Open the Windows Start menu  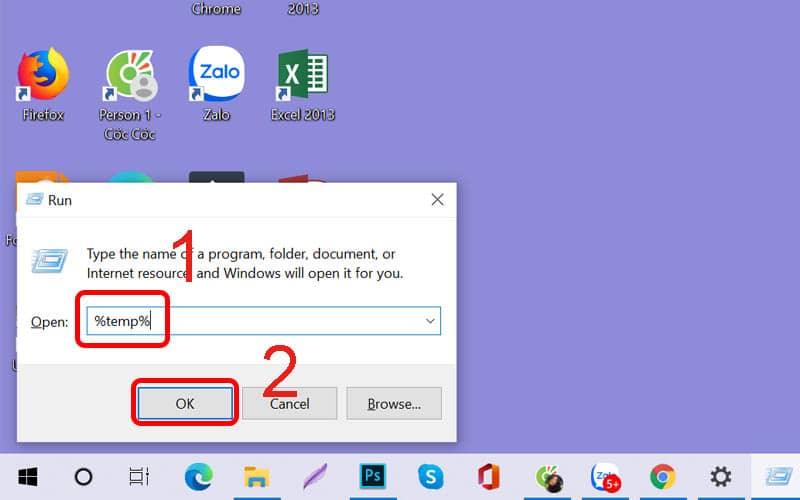27,476
